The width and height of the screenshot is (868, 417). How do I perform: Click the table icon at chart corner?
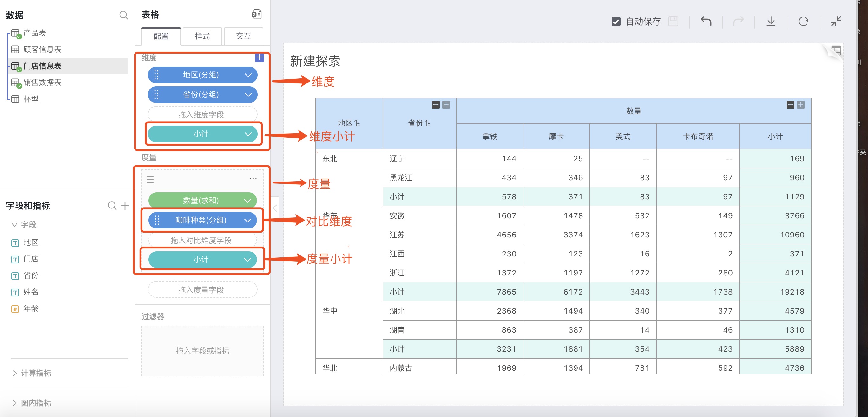(836, 50)
